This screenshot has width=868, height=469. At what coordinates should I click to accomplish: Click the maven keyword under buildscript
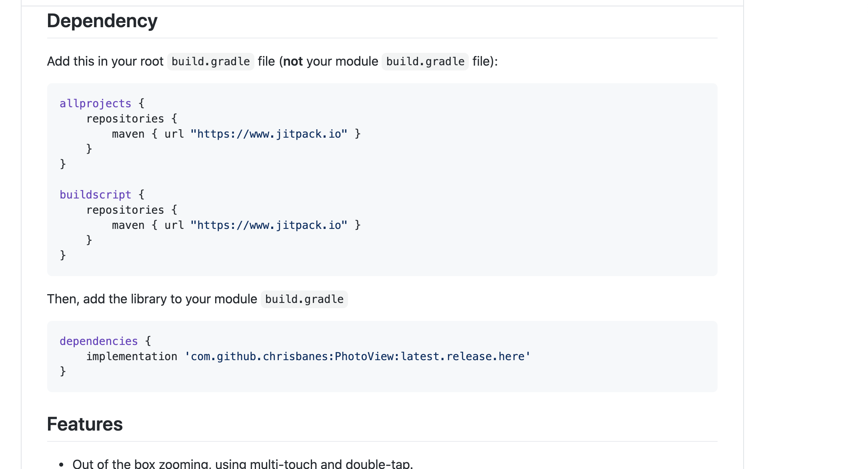coord(128,225)
